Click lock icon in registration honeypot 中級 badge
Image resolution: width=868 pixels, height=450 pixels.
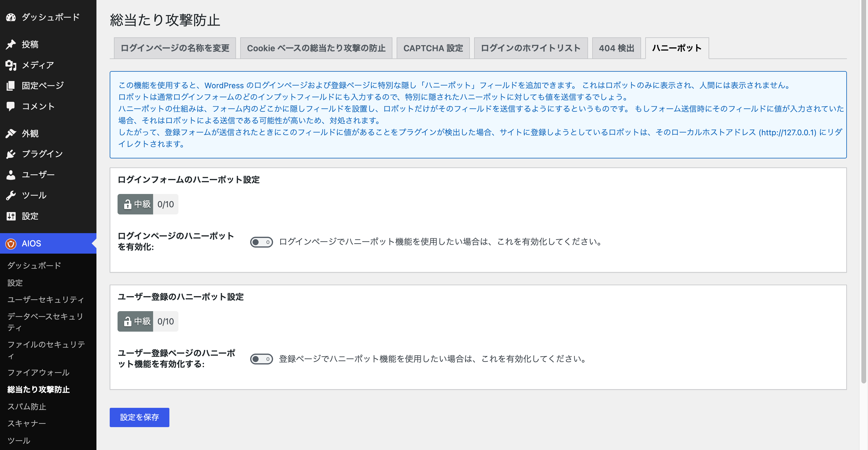tap(127, 322)
